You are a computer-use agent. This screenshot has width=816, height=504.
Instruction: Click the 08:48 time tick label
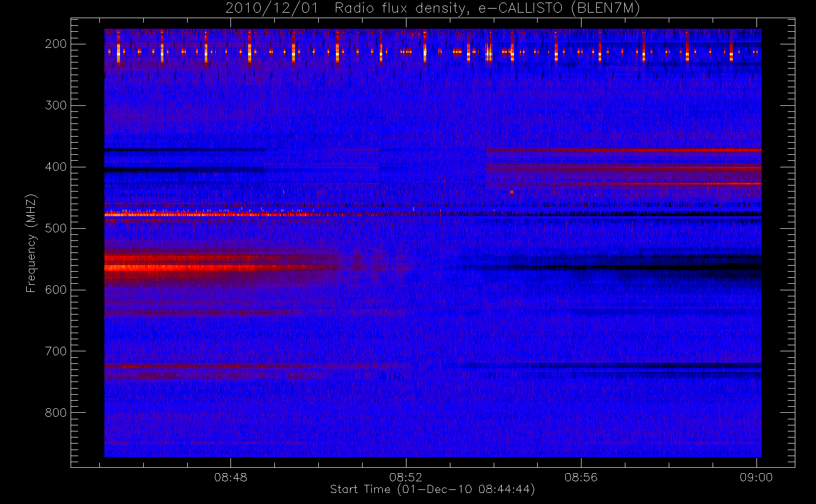click(230, 477)
